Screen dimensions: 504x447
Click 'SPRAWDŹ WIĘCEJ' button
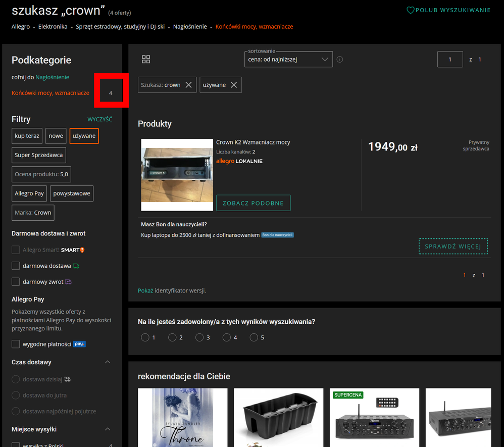453,246
